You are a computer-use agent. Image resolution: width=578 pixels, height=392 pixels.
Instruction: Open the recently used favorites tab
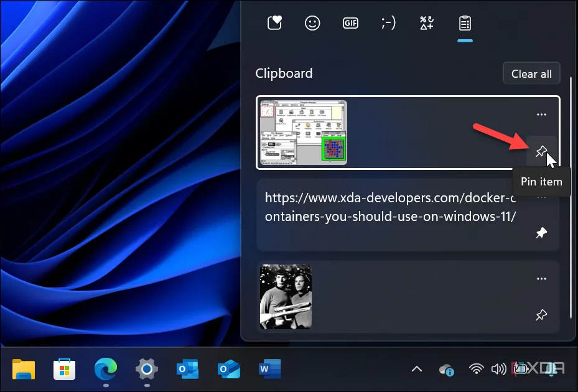[275, 23]
